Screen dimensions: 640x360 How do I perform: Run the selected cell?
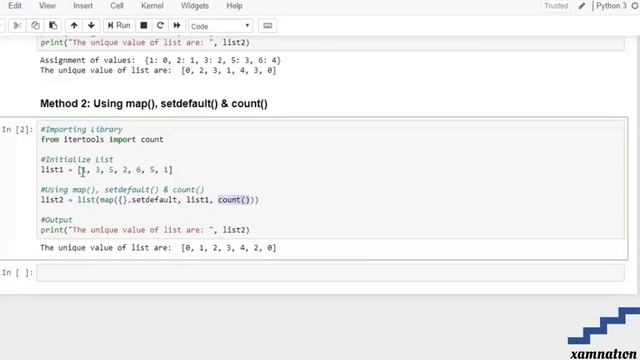pos(119,26)
